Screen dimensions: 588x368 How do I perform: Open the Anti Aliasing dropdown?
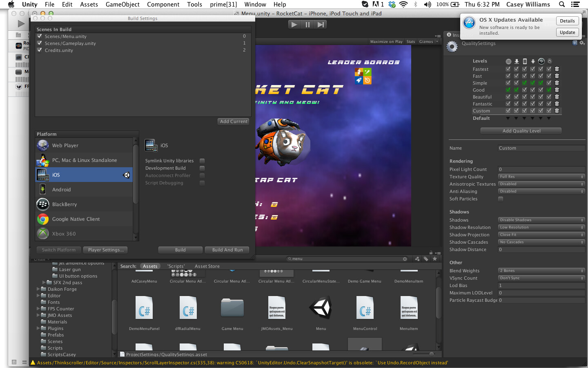(x=541, y=191)
